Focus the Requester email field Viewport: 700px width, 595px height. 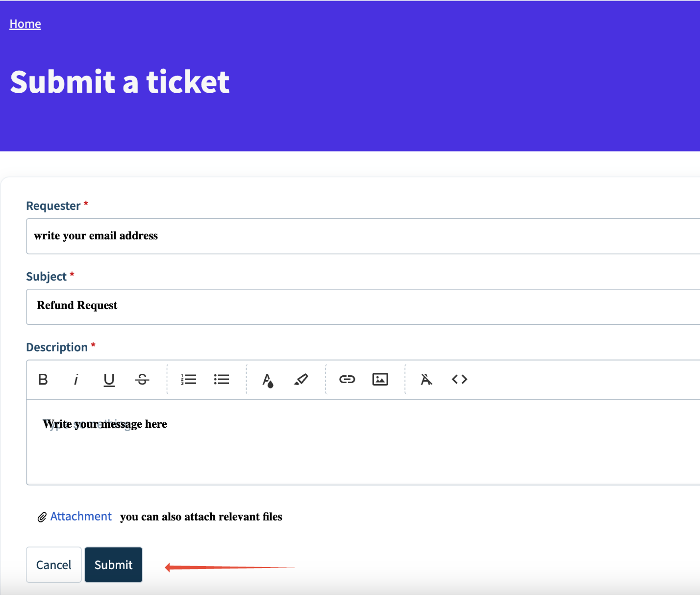(363, 236)
